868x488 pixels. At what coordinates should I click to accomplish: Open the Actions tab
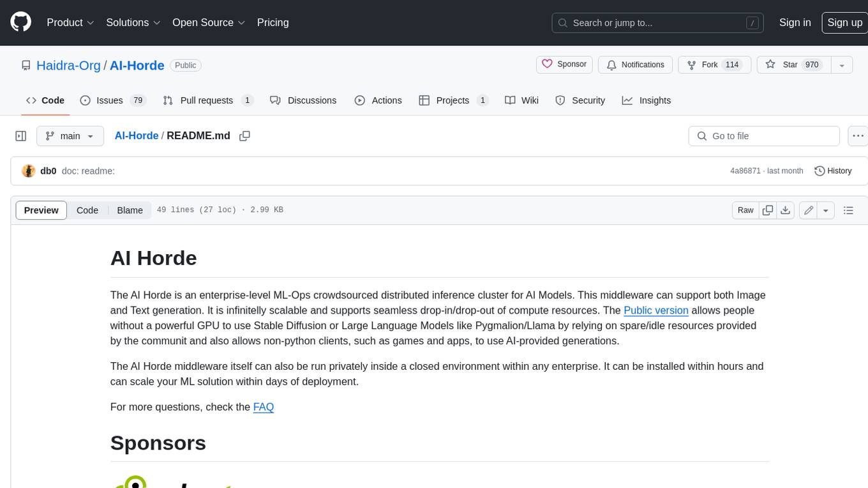point(378,100)
